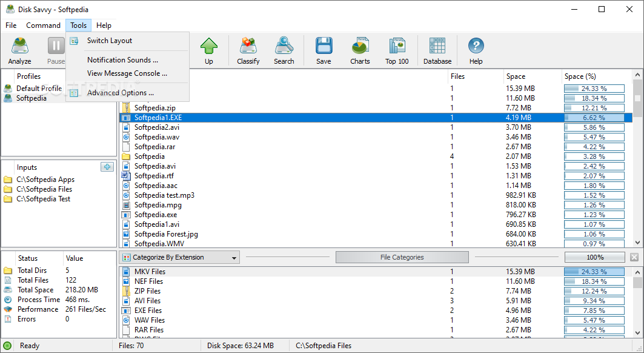Click the 9.34 % bar for AVI Files
Screen dimensions: 644x353
click(x=594, y=301)
